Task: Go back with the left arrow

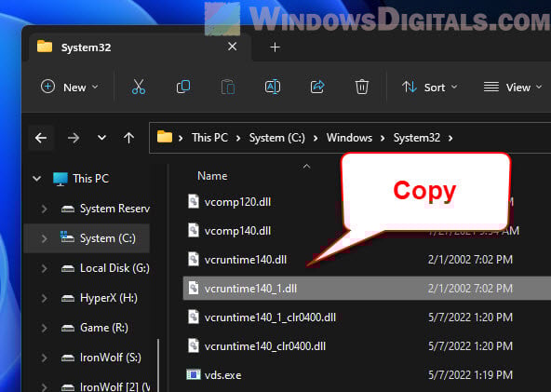Action: click(x=41, y=138)
